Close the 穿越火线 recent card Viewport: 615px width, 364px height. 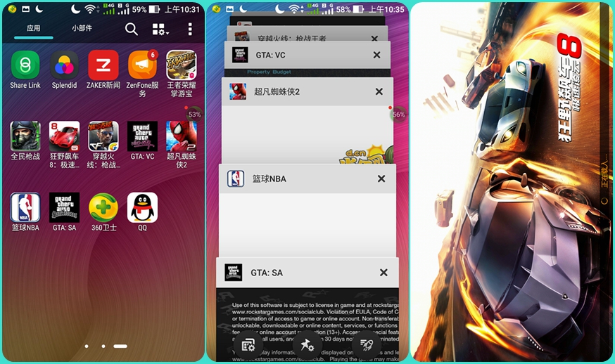[x=374, y=39]
